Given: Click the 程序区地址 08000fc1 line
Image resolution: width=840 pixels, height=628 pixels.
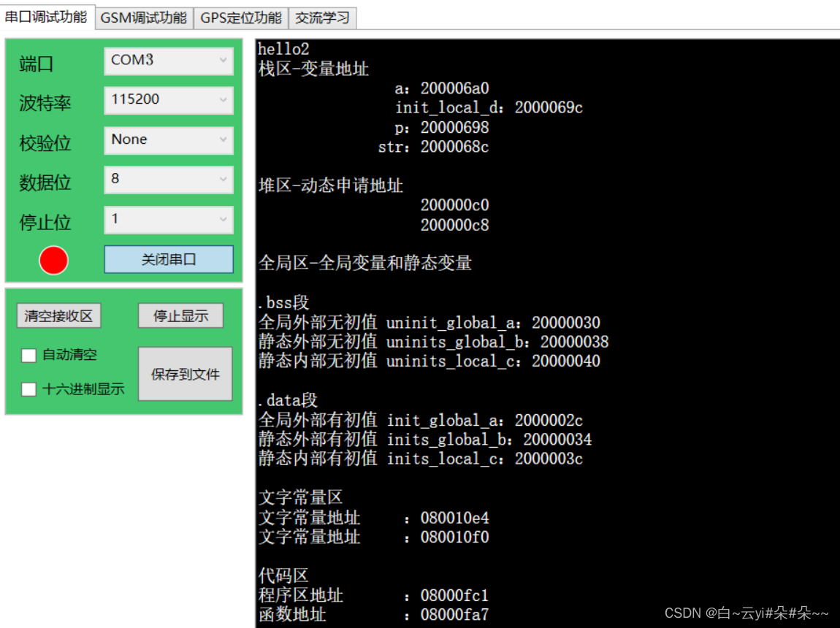Looking at the screenshot, I should 373,595.
